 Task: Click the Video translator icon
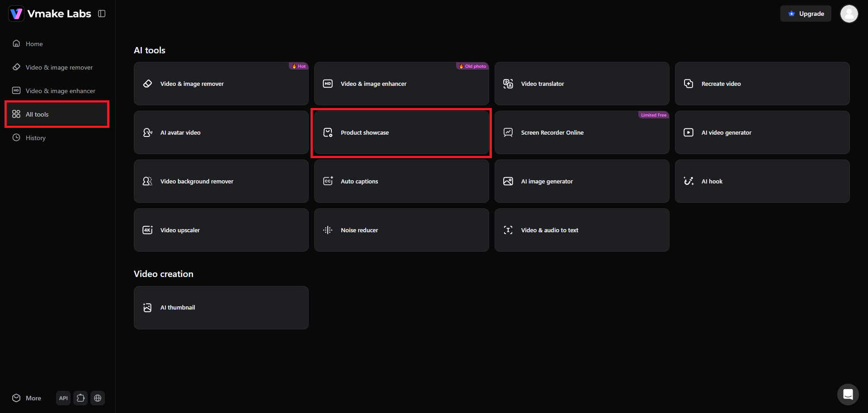click(508, 84)
